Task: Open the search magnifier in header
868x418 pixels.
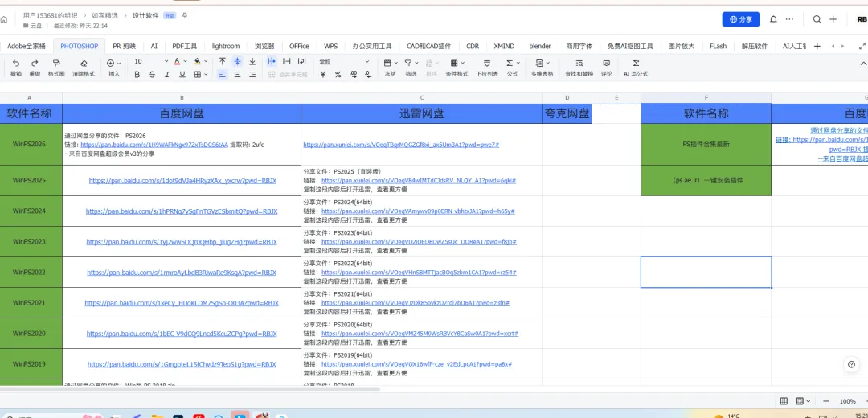Action: pos(817,19)
